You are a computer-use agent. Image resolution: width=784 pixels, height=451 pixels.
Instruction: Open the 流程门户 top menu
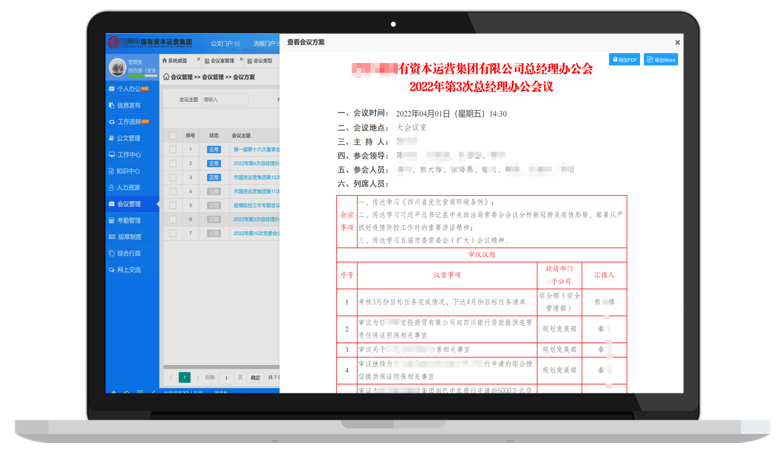(x=265, y=44)
